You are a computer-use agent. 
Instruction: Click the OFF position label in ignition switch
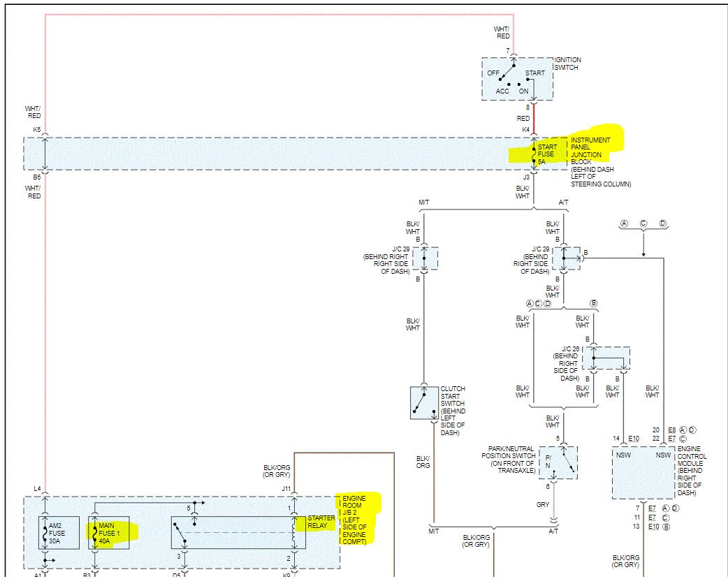[x=493, y=73]
